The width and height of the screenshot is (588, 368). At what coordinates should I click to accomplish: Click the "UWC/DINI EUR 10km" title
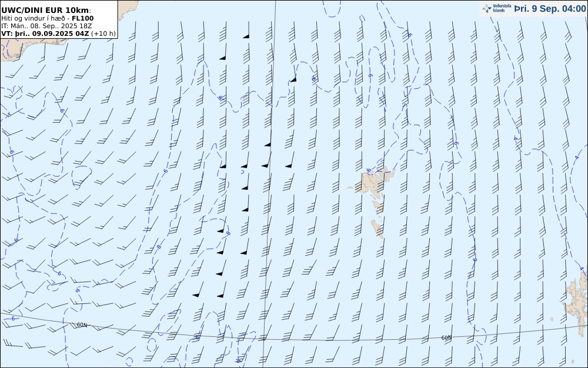click(x=46, y=10)
